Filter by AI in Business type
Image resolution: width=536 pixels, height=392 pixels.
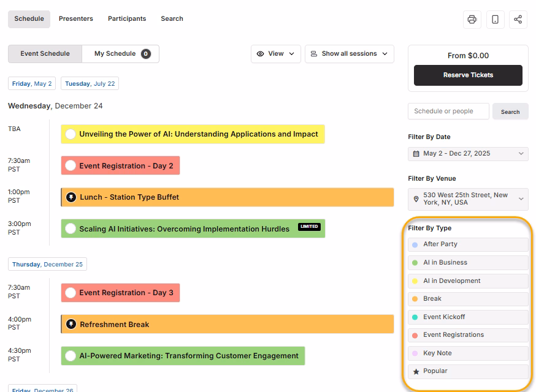(468, 263)
